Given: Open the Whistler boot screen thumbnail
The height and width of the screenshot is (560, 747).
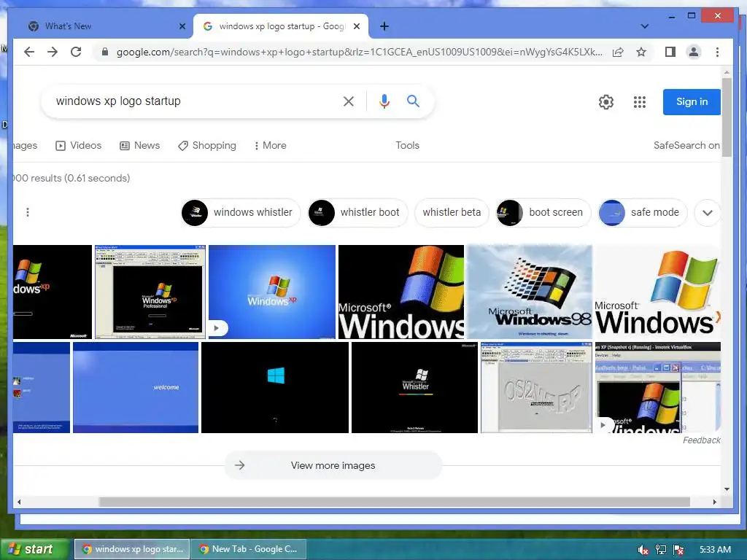Looking at the screenshot, I should tap(414, 387).
